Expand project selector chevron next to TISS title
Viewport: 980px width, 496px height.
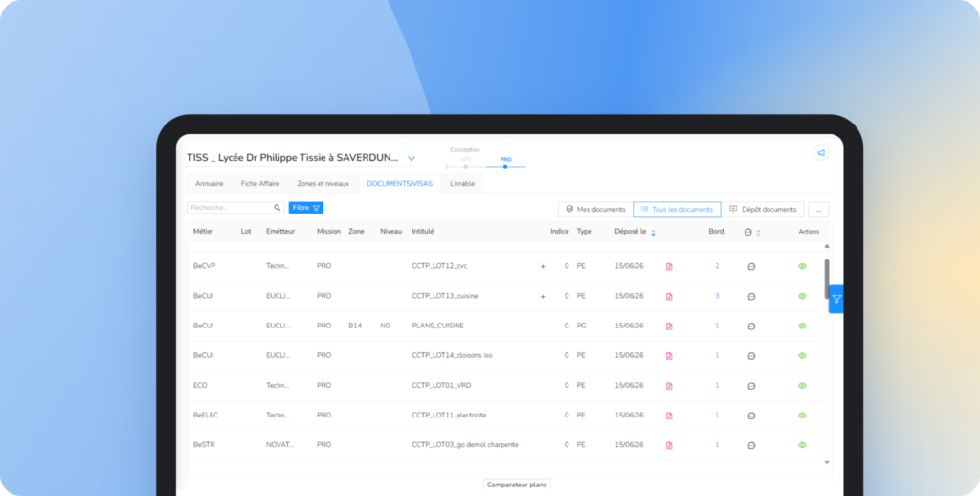[412, 159]
